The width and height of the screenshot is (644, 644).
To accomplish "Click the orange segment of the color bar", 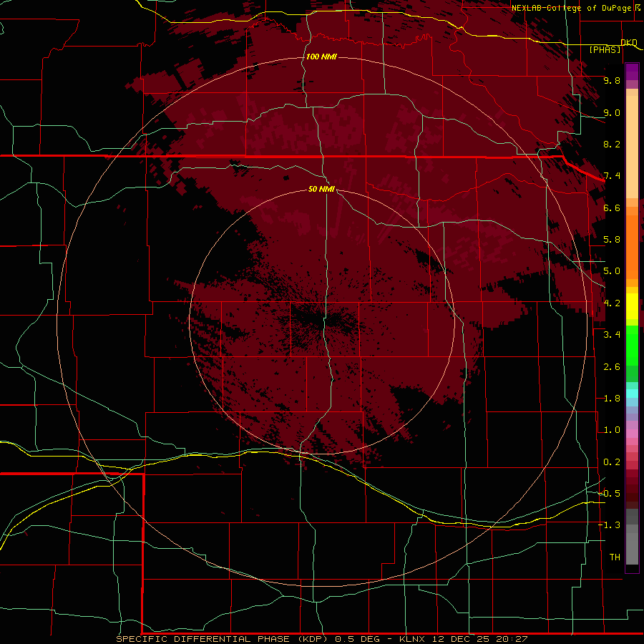I will pos(632,246).
